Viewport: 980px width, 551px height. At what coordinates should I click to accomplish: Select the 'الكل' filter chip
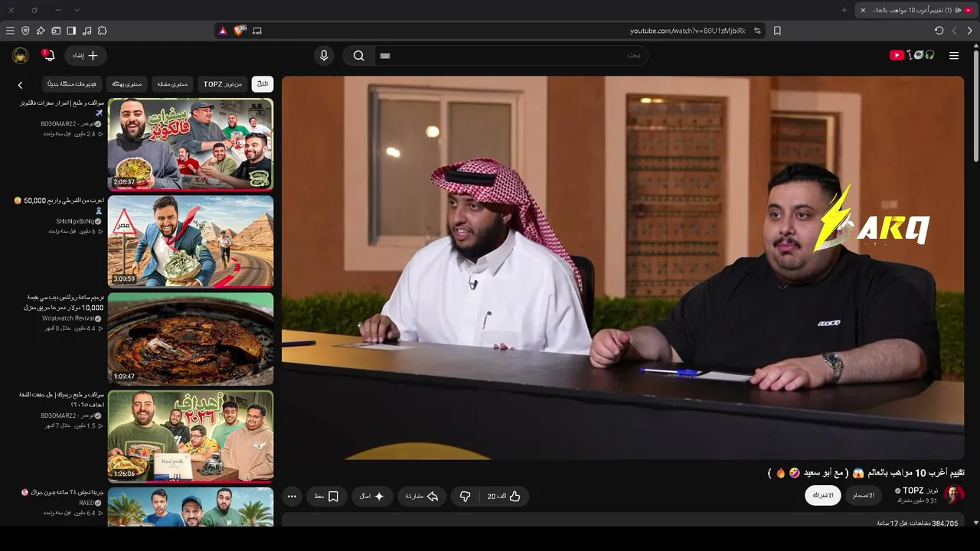coord(263,83)
